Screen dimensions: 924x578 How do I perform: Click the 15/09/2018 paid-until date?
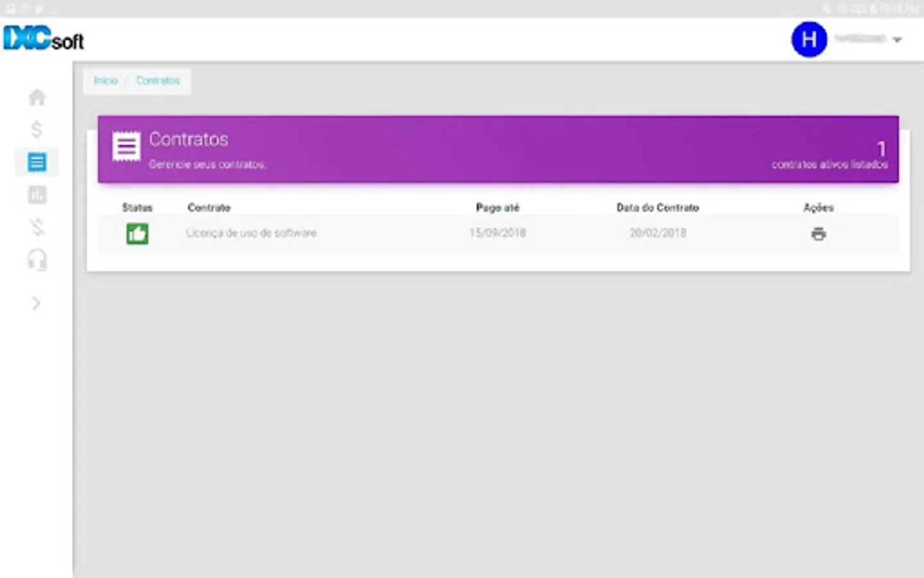(497, 233)
